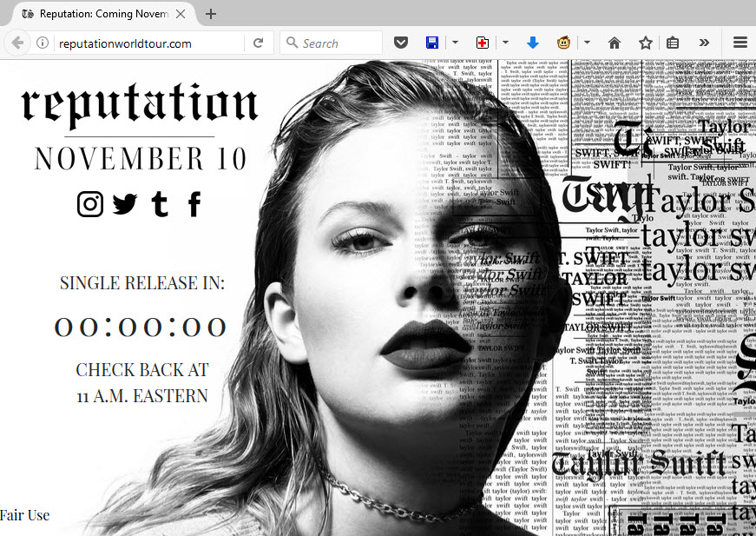
Task: Click the Fair Use caption
Action: pos(24,515)
